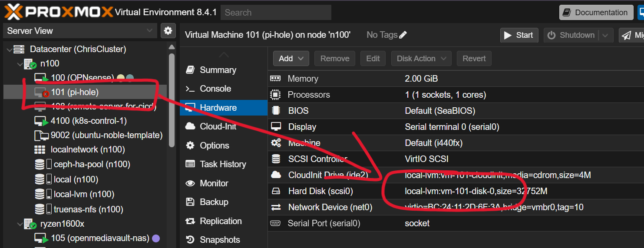Open the Snapshots tab
This screenshot has width=644, height=248.
224,240
